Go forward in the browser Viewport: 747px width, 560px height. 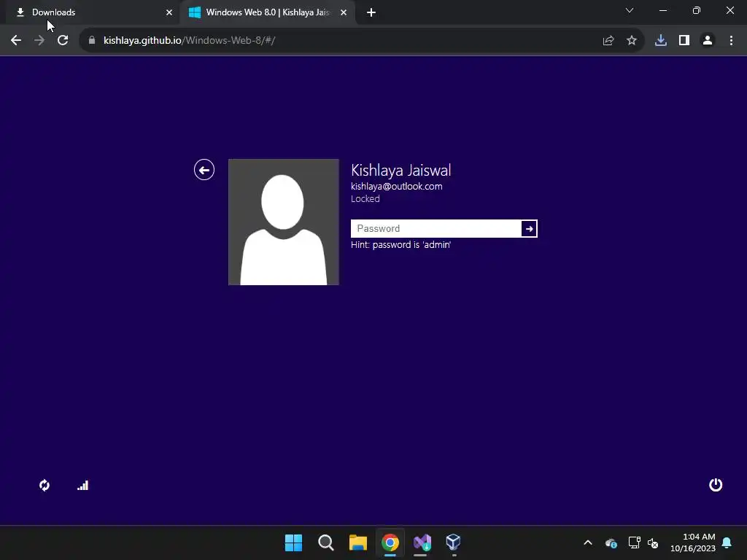tap(39, 41)
